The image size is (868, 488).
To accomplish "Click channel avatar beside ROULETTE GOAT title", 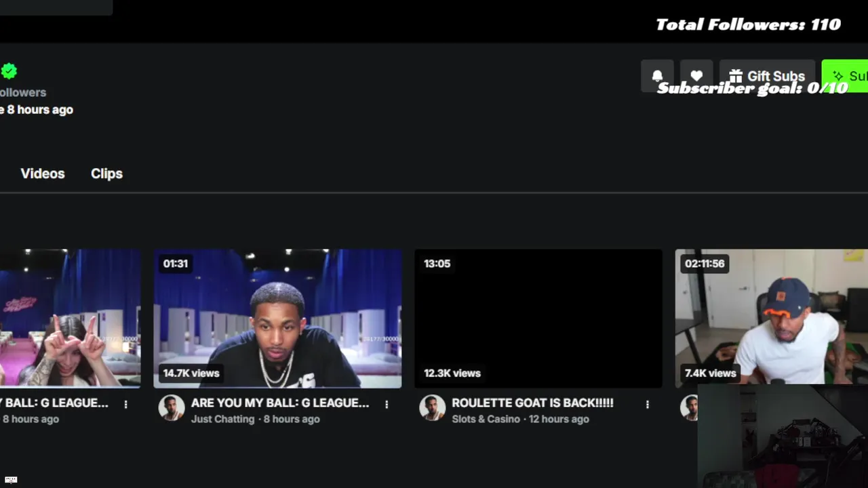I will click(432, 408).
